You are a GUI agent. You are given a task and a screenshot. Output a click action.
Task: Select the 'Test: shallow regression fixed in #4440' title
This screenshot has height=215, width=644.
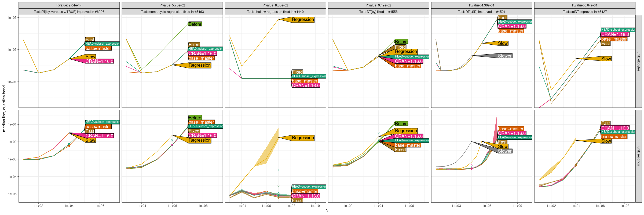pos(275,12)
